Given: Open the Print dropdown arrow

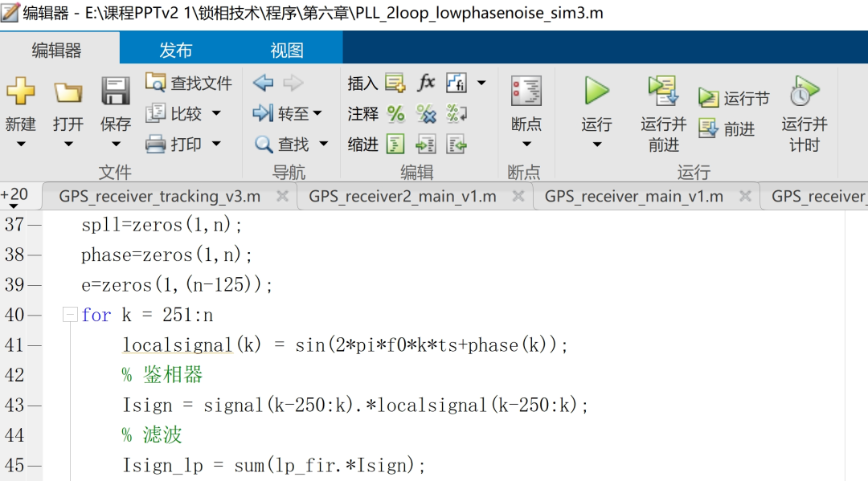Looking at the screenshot, I should pyautogui.click(x=216, y=144).
